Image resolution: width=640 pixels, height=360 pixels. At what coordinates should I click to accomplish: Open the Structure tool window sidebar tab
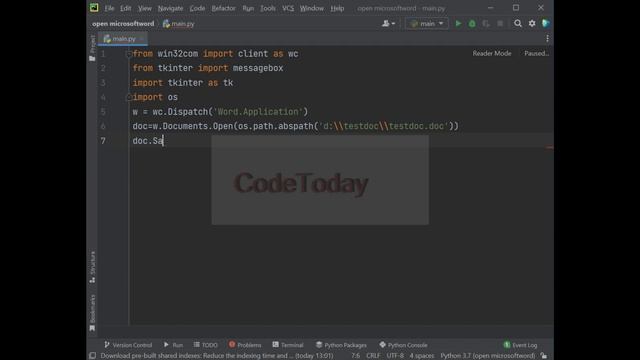(x=93, y=267)
